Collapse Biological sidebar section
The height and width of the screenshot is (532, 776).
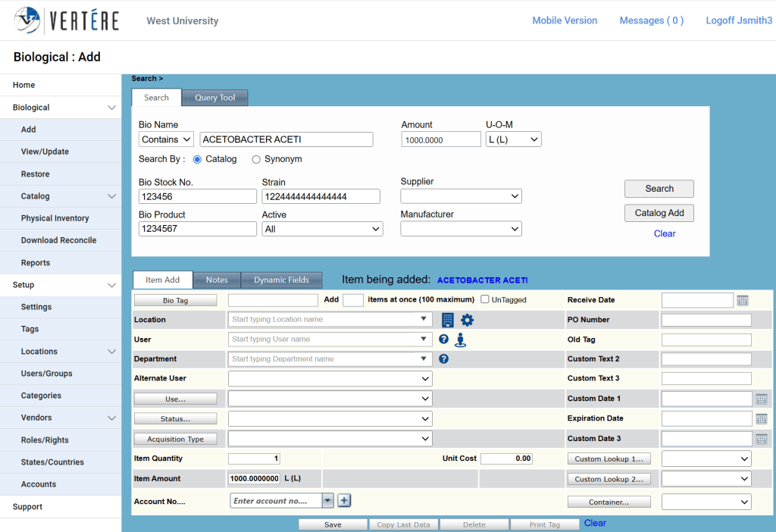pyautogui.click(x=112, y=108)
